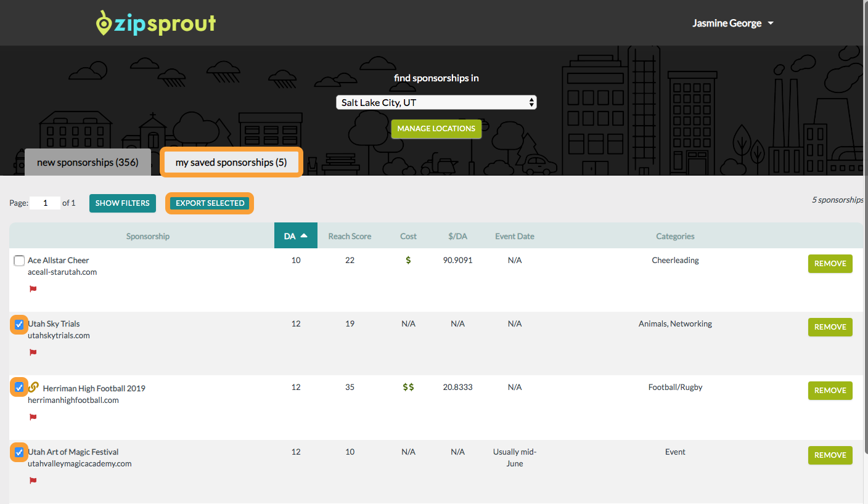
Task: Open the aceall-starutah.com link
Action: 62,272
